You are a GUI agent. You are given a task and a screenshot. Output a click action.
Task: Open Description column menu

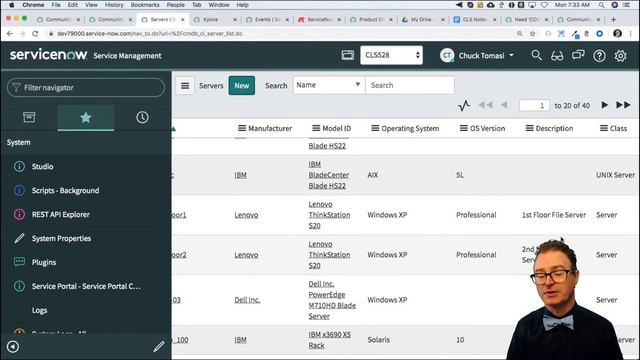tap(529, 128)
